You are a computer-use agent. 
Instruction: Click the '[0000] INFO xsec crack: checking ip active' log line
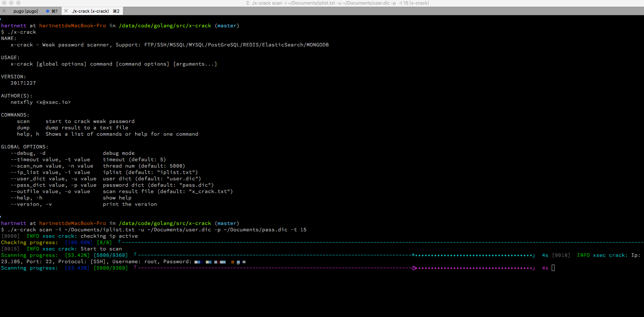click(70, 236)
